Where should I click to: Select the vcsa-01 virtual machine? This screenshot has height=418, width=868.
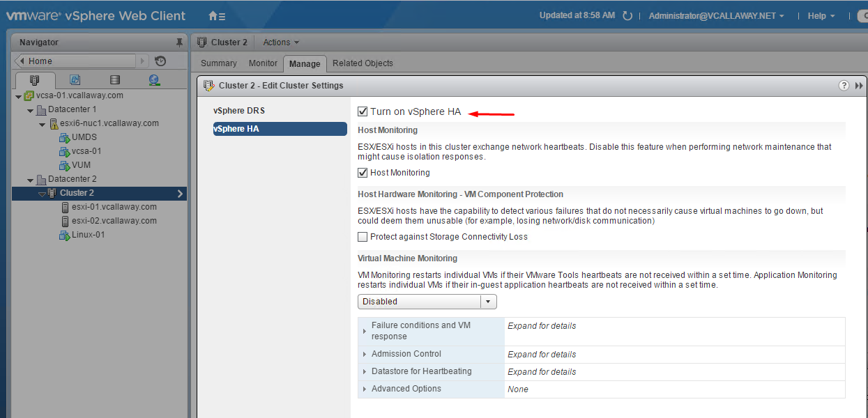tap(86, 151)
